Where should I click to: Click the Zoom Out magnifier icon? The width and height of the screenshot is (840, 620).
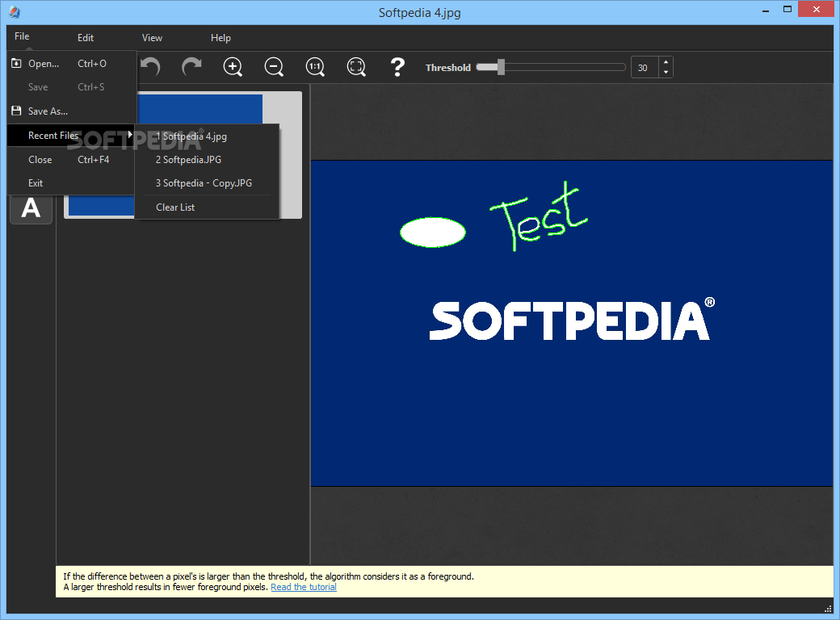pos(274,67)
